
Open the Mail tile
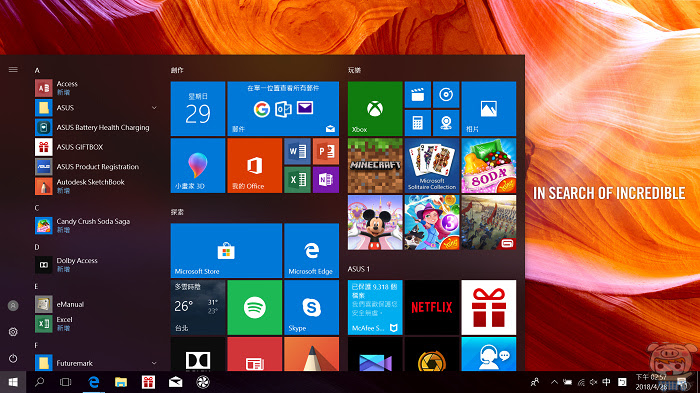point(283,109)
